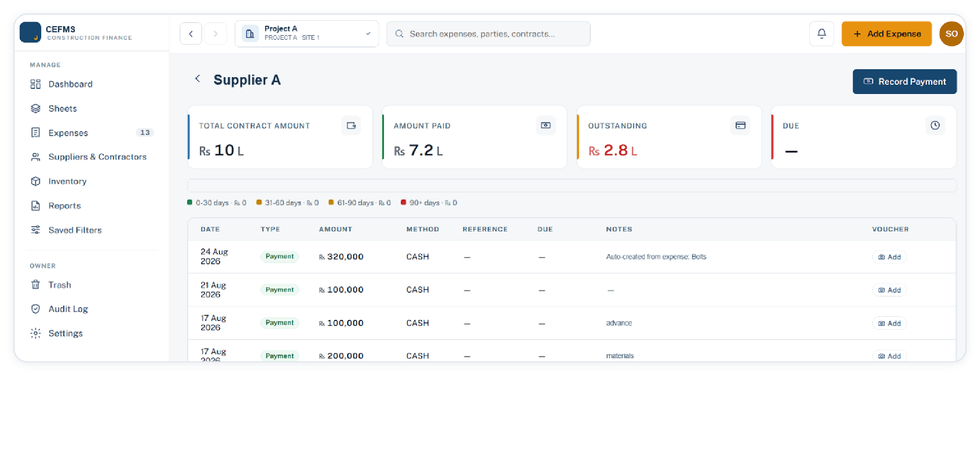
Task: Add voucher for 24 Aug 320,000 payment
Action: 890,257
